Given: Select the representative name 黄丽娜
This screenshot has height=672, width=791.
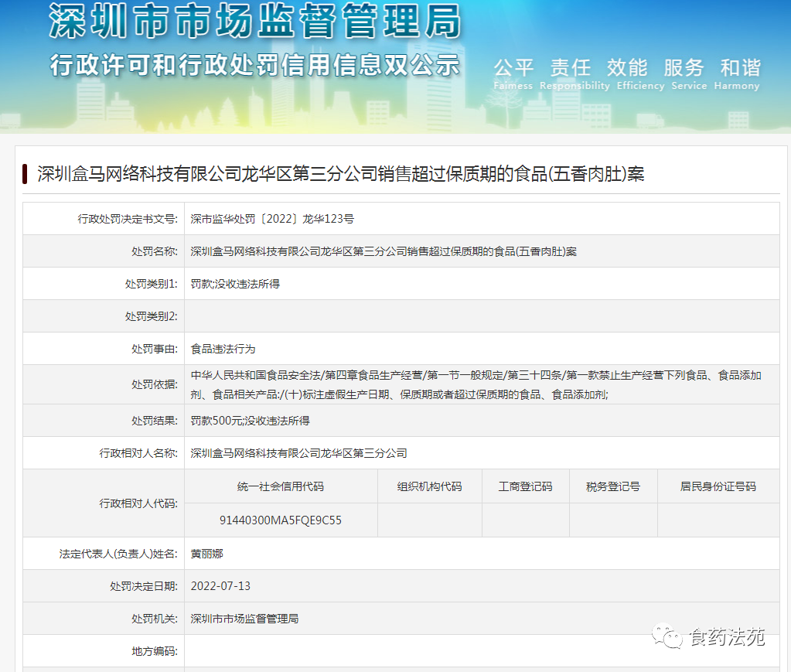Looking at the screenshot, I should pyautogui.click(x=206, y=554).
